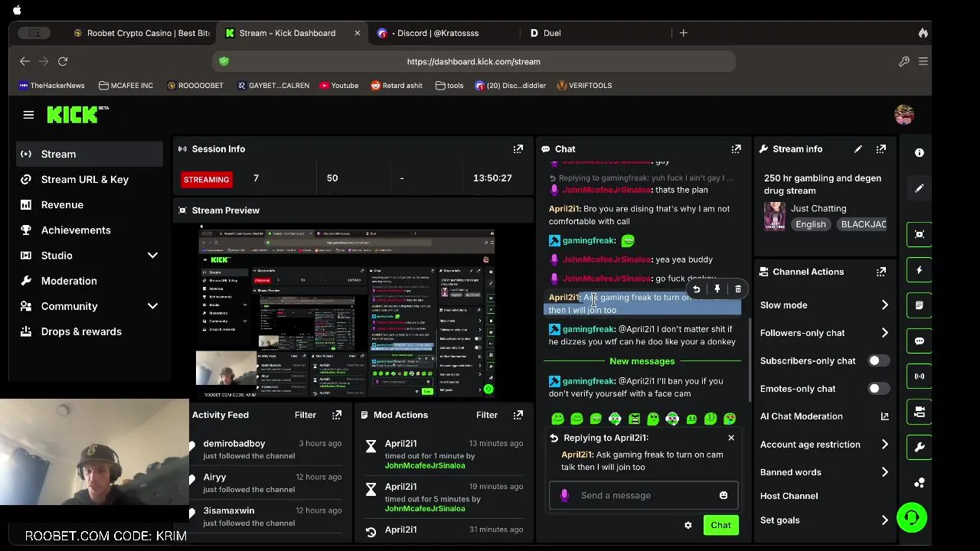This screenshot has width=980, height=551.
Task: Open the hamburger menu beside the Kick logo
Action: click(x=28, y=115)
